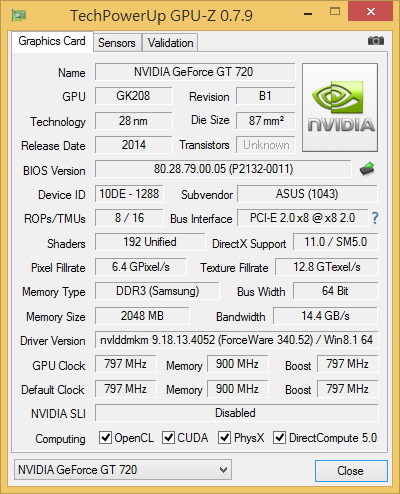Click the TechPowerUp GPU-Z 0.7.9 title text
The width and height of the screenshot is (400, 494).
pyautogui.click(x=161, y=15)
